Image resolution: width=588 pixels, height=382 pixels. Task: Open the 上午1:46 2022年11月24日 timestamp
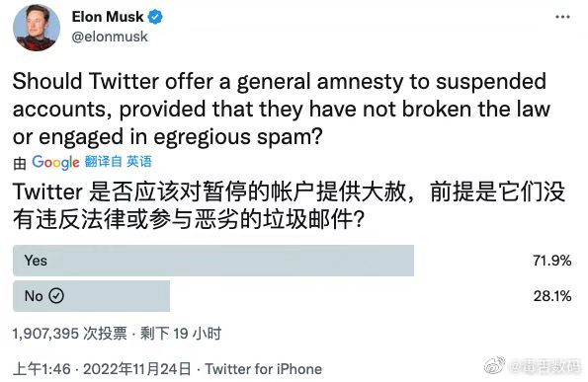pyautogui.click(x=102, y=369)
